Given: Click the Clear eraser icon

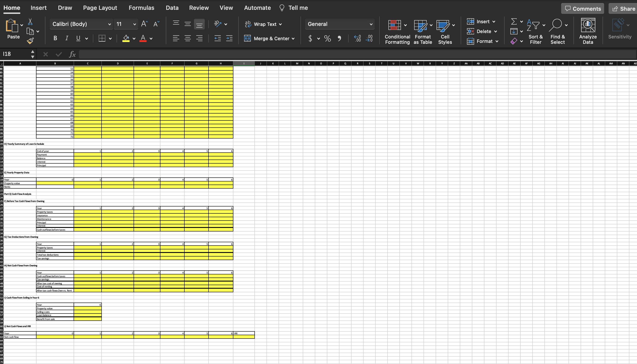Looking at the screenshot, I should tap(513, 41).
